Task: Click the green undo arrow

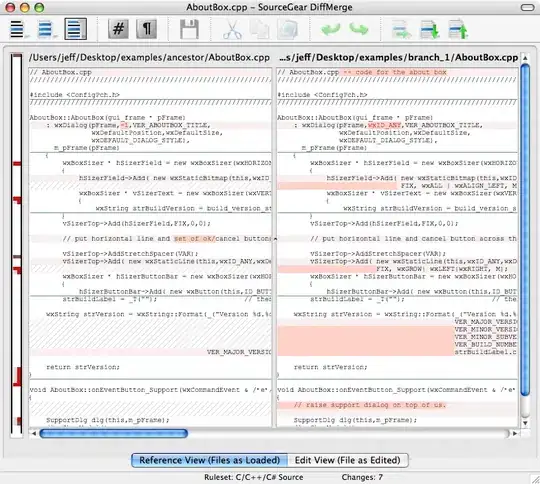Action: click(x=331, y=29)
